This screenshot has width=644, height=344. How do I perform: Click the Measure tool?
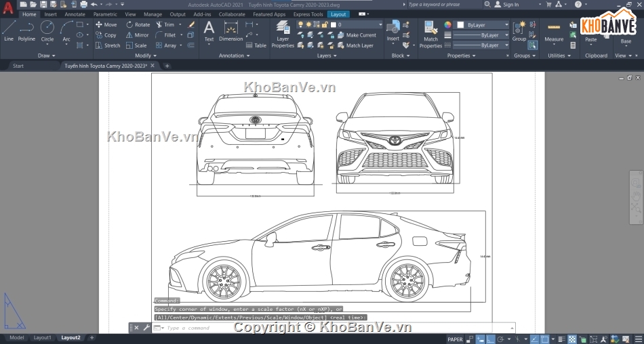coord(554,32)
